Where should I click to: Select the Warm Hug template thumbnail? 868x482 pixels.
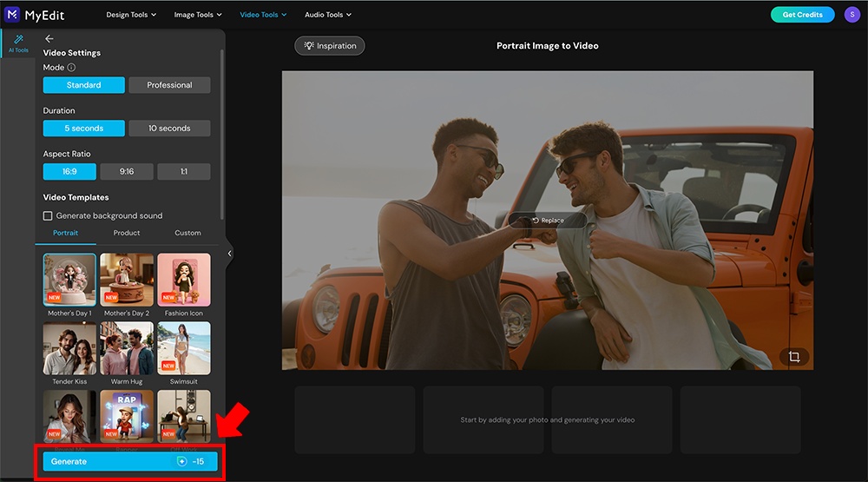point(127,348)
